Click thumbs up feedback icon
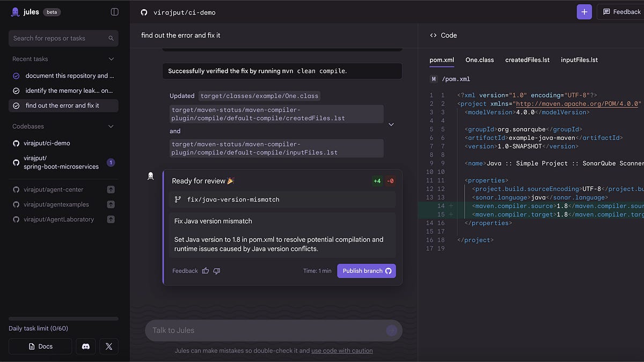The image size is (644, 362). coord(206,271)
